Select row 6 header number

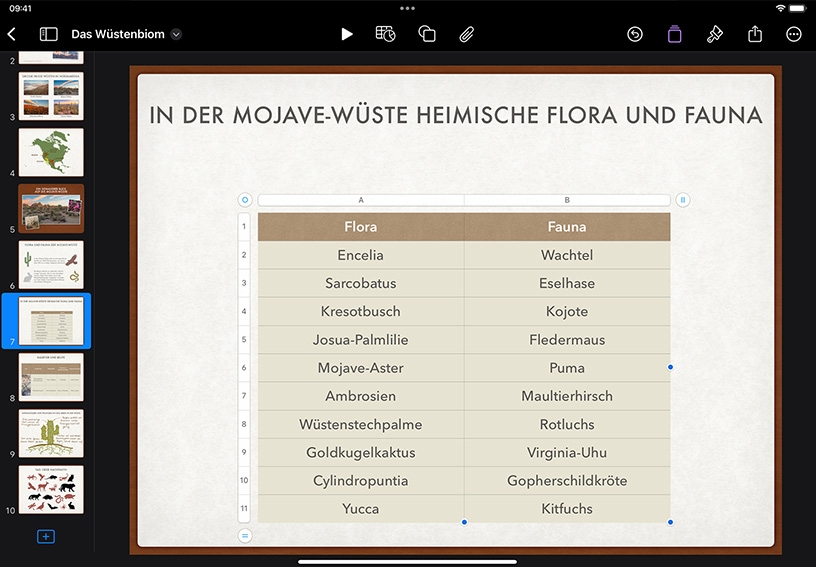(x=244, y=368)
